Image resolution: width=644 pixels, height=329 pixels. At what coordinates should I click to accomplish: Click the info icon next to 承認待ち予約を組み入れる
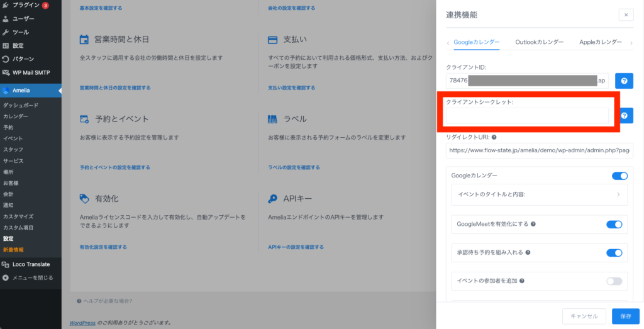coord(528,252)
